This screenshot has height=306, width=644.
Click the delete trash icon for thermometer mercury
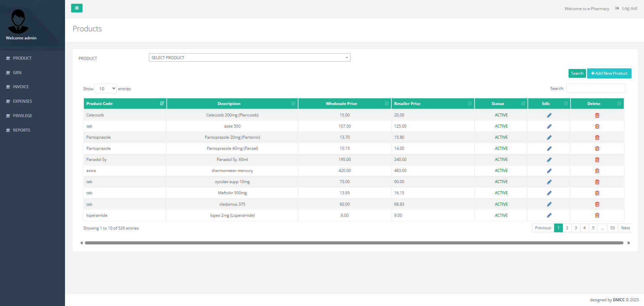[597, 171]
